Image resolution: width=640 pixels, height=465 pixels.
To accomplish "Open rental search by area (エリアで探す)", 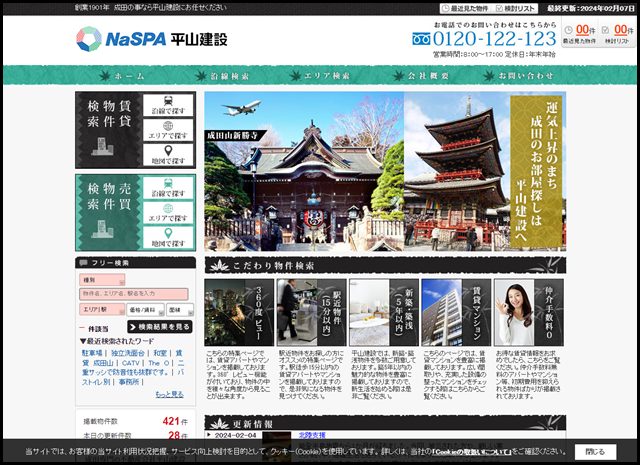I will coord(168,130).
